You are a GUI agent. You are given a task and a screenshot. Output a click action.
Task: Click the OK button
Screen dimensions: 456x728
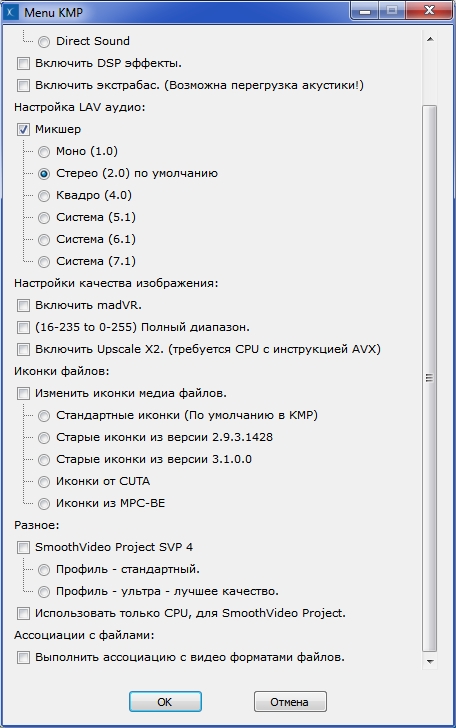click(x=165, y=702)
